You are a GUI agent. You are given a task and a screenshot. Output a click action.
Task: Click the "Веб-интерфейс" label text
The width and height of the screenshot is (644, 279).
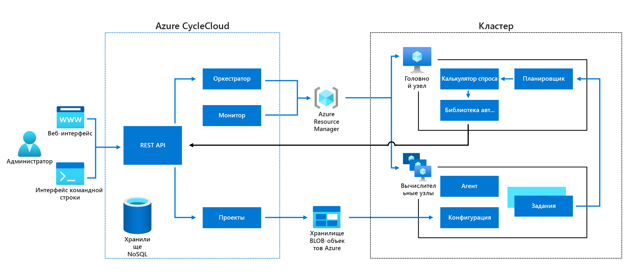point(70,133)
